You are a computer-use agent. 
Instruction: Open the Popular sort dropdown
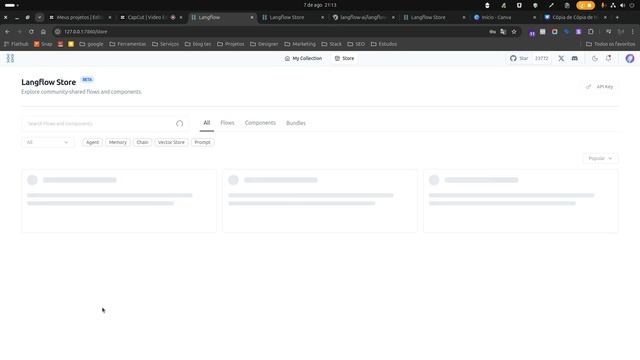(x=600, y=158)
